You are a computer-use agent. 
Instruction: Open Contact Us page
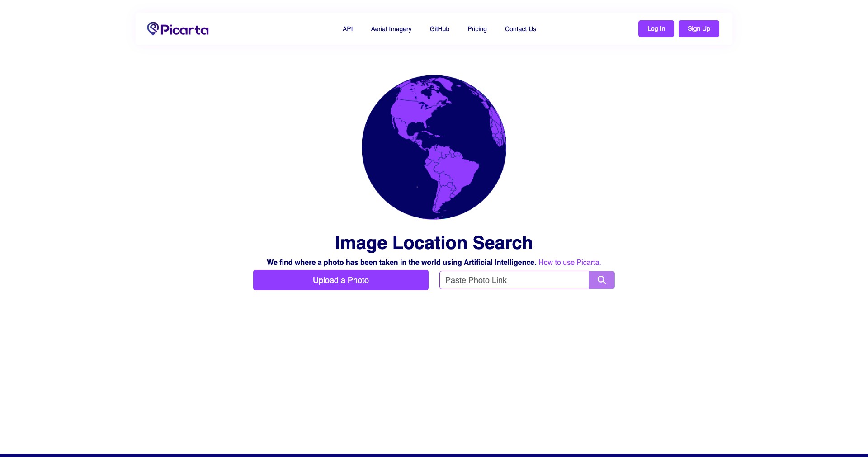(520, 29)
